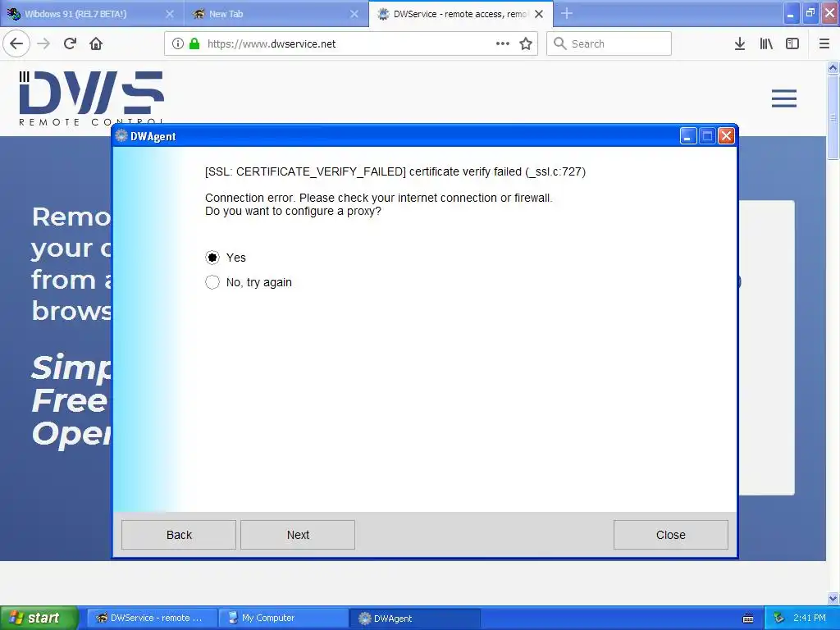Select the Yes radio button
The image size is (840, 630).
212,258
